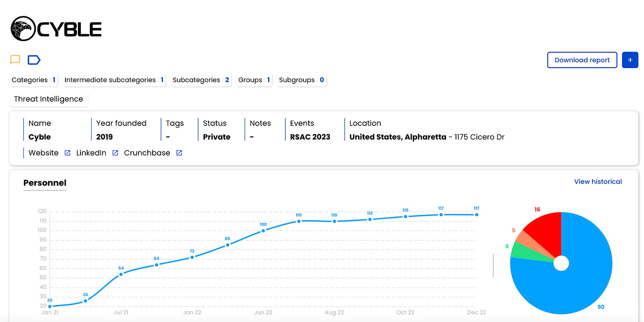Open external link icon next to Website
Image resolution: width=644 pixels, height=322 pixels.
68,153
